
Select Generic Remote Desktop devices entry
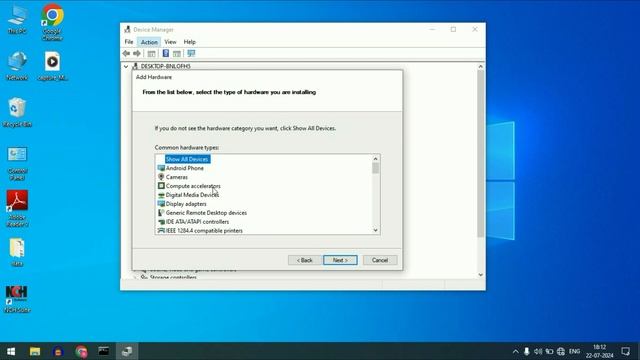click(206, 213)
